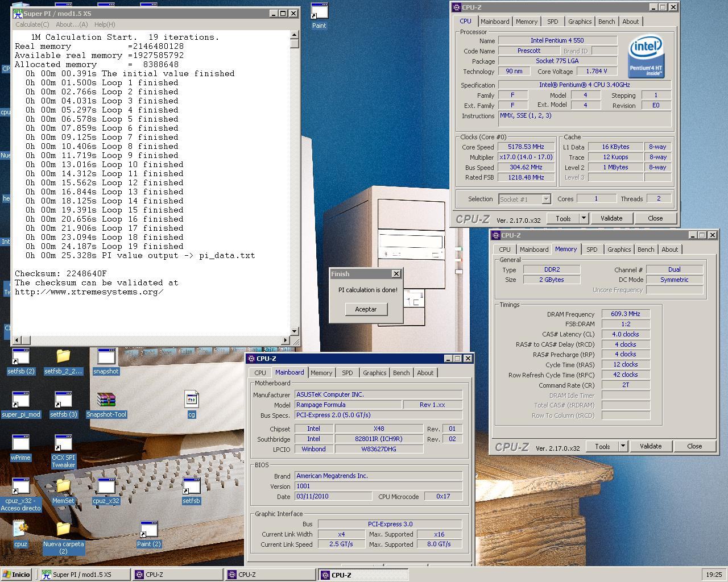Click Validate in the CPU window
728x582 pixels.
click(x=611, y=218)
